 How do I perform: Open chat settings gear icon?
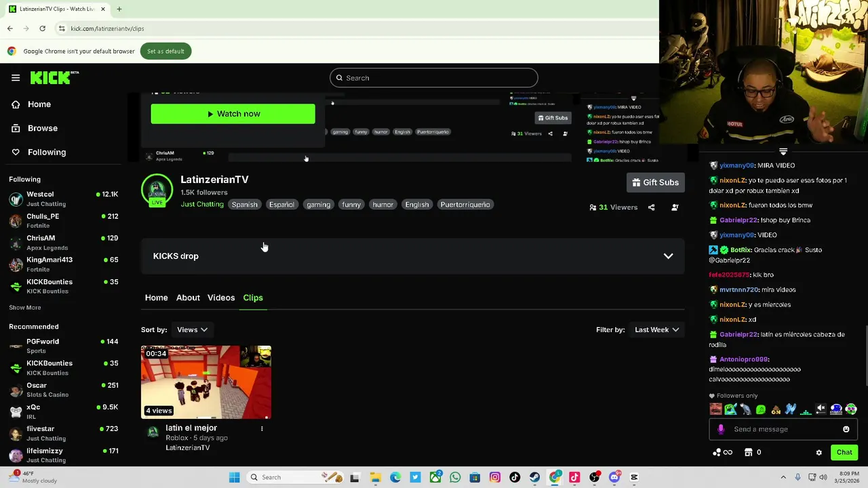[818, 453]
